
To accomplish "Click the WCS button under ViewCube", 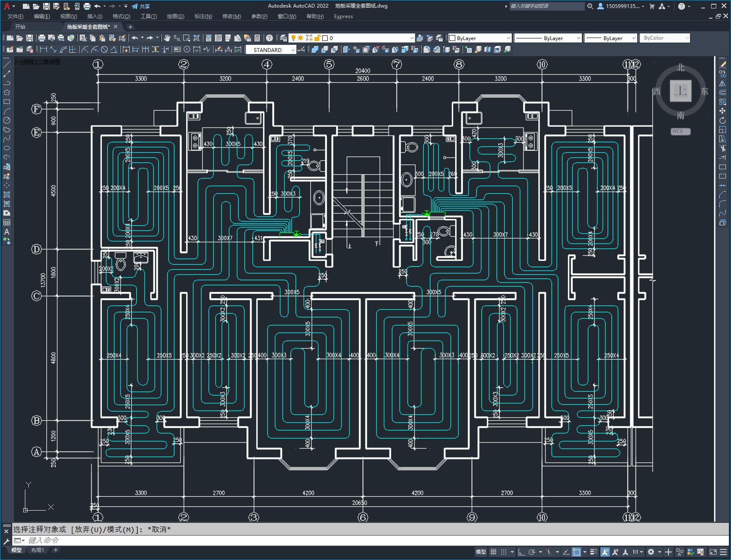I will pos(680,131).
